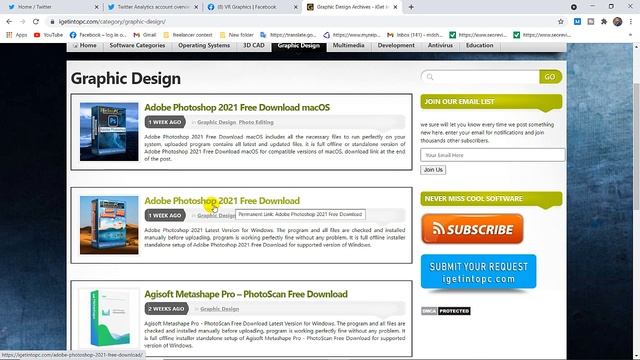Click the address bar URL
640x360 pixels.
tap(112, 22)
